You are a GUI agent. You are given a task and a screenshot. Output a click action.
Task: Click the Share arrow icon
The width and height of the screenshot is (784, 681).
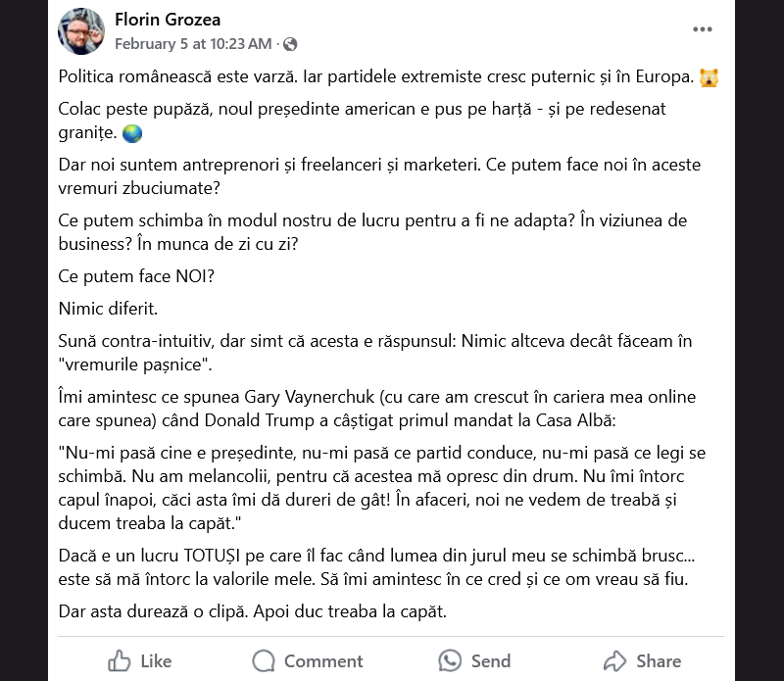click(614, 660)
